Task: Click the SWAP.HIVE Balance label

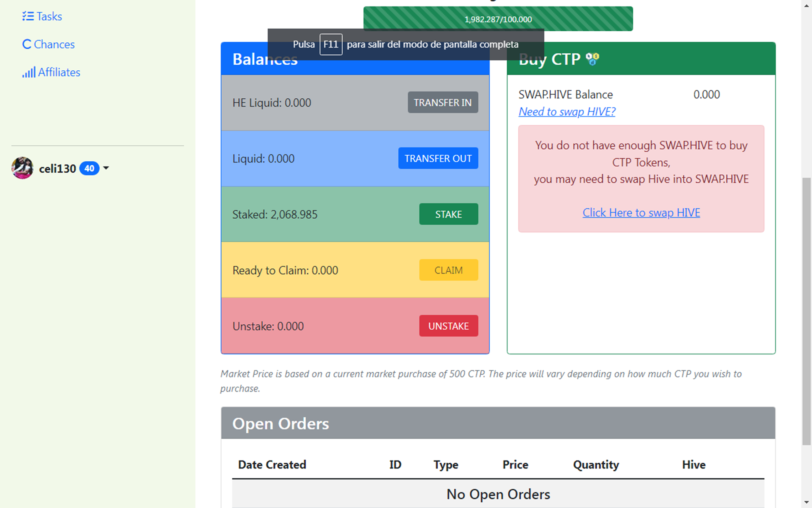Action: click(x=566, y=94)
